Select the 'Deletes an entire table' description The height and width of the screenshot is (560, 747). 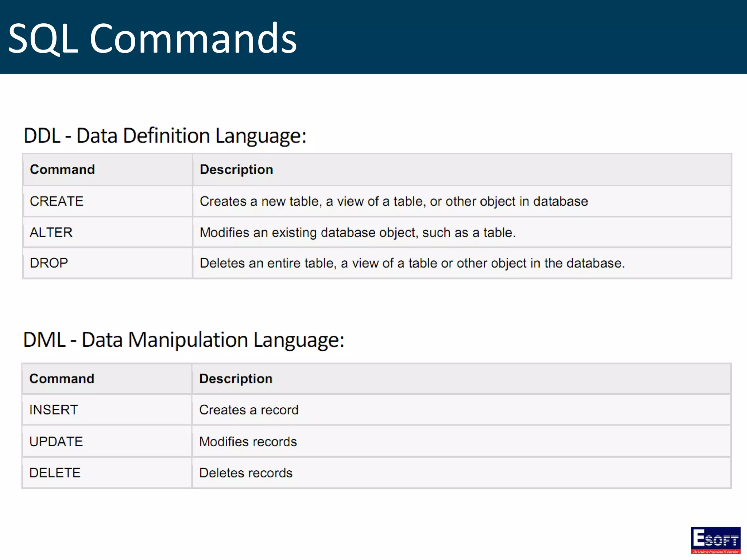click(x=412, y=263)
